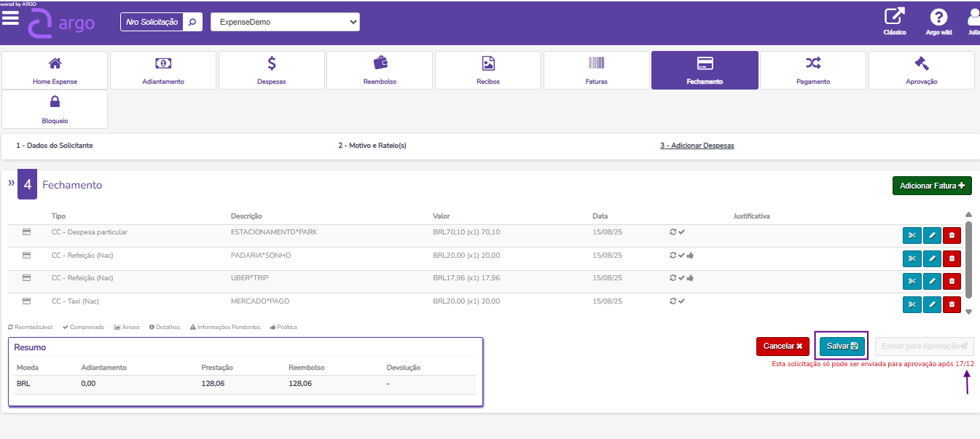Click Adicionar Fatura button
980x439 pixels.
pos(932,186)
